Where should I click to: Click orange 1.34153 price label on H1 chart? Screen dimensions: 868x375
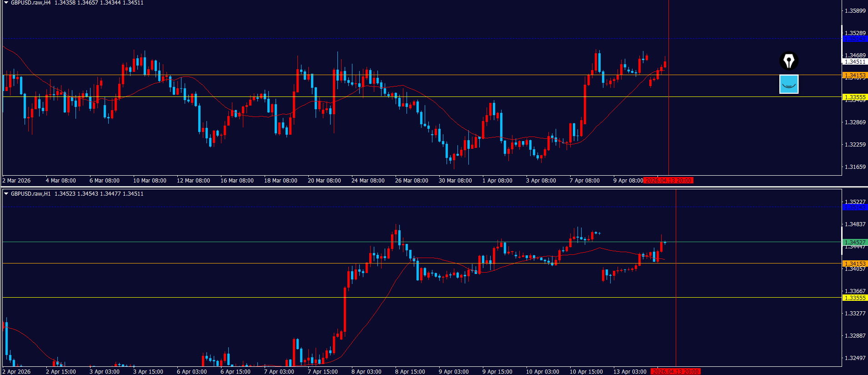855,264
